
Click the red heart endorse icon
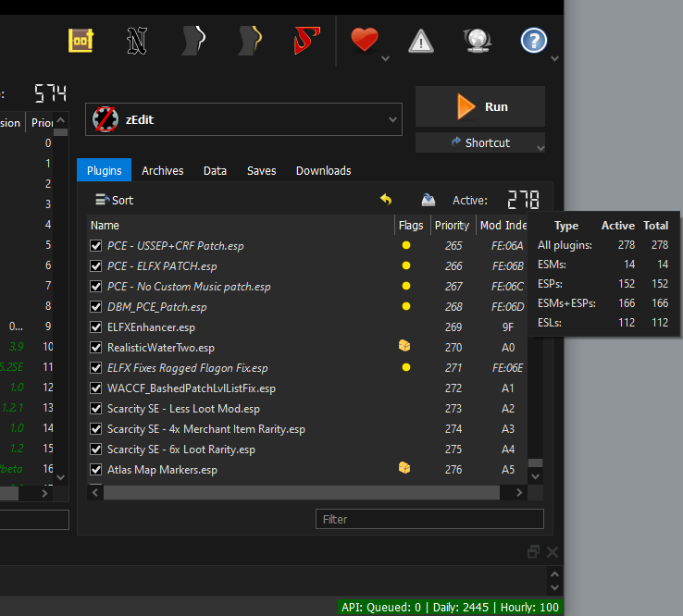[365, 40]
